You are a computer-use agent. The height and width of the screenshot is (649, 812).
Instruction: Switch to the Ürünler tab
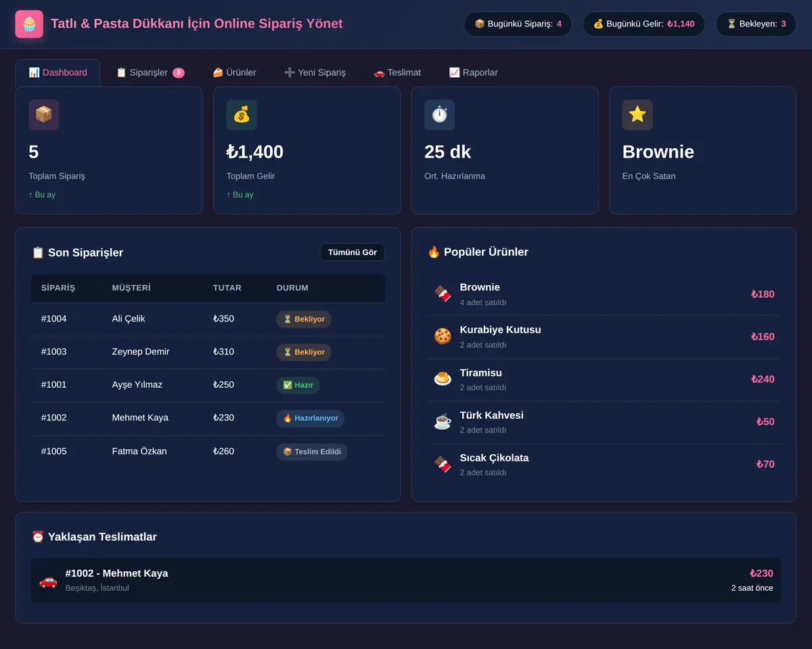point(234,72)
